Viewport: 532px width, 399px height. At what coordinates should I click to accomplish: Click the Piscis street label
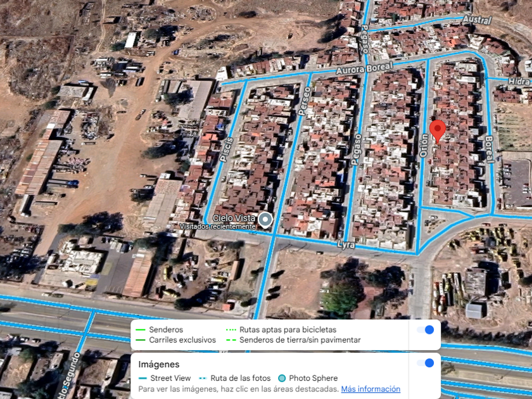click(227, 149)
